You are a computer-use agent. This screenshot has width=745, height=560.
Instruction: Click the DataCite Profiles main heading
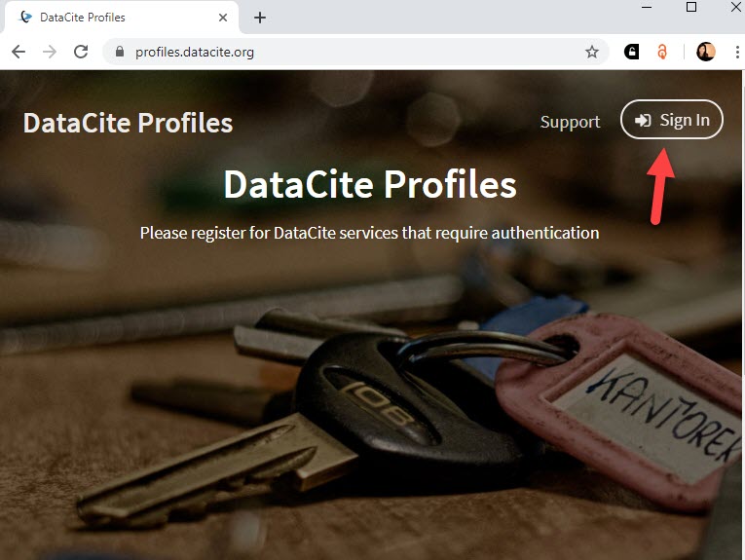370,184
